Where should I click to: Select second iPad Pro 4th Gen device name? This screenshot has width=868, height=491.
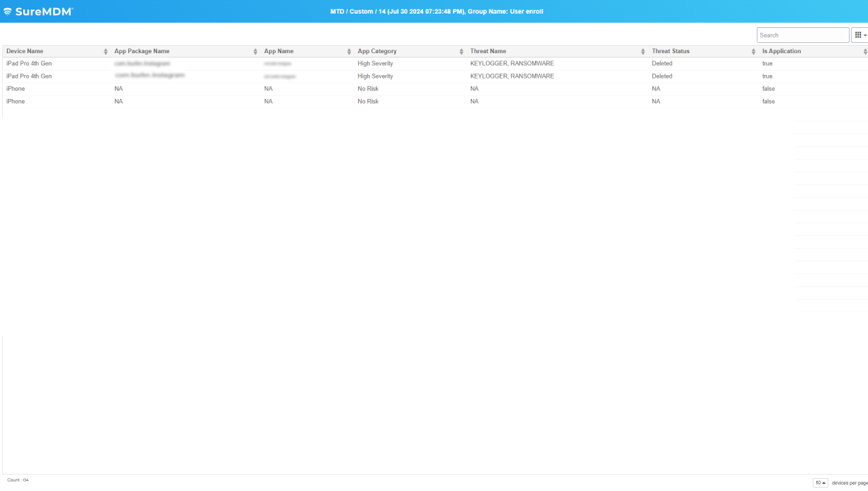click(x=29, y=76)
